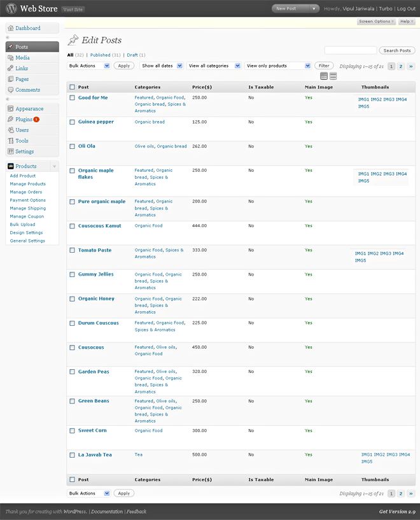
Task: Check the Sweet Corn post checkbox
Action: point(73,431)
